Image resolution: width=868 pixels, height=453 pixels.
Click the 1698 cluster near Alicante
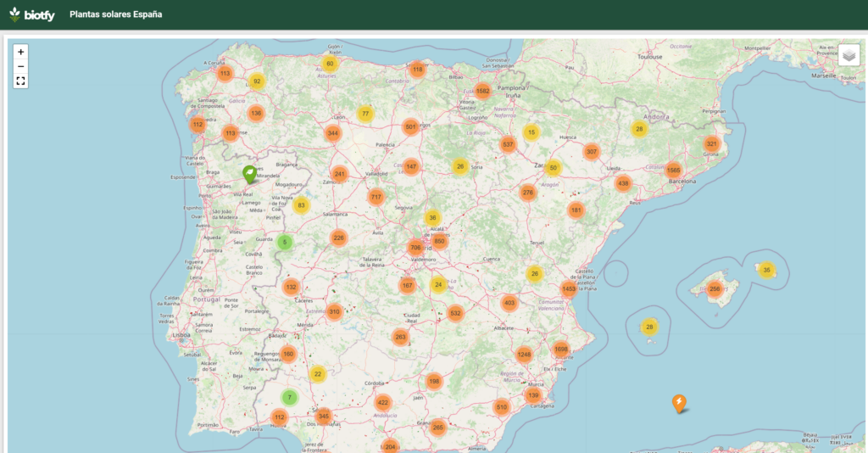click(560, 349)
